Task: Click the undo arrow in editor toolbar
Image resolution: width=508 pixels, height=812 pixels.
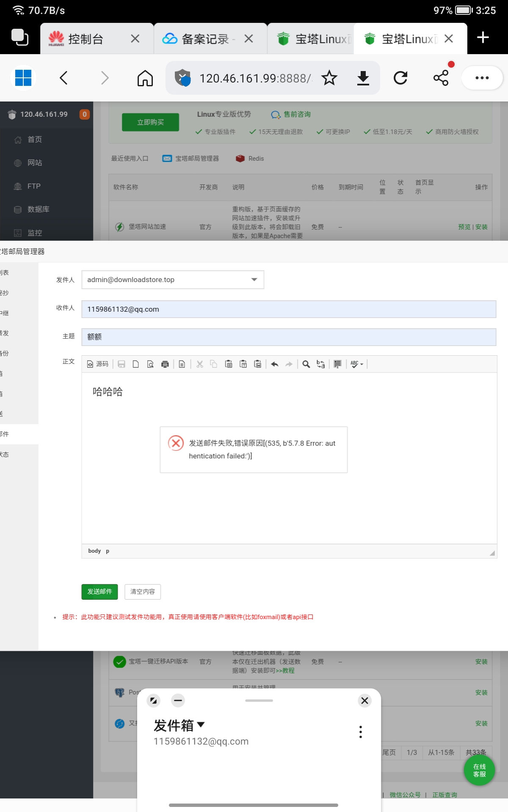Action: pos(275,364)
